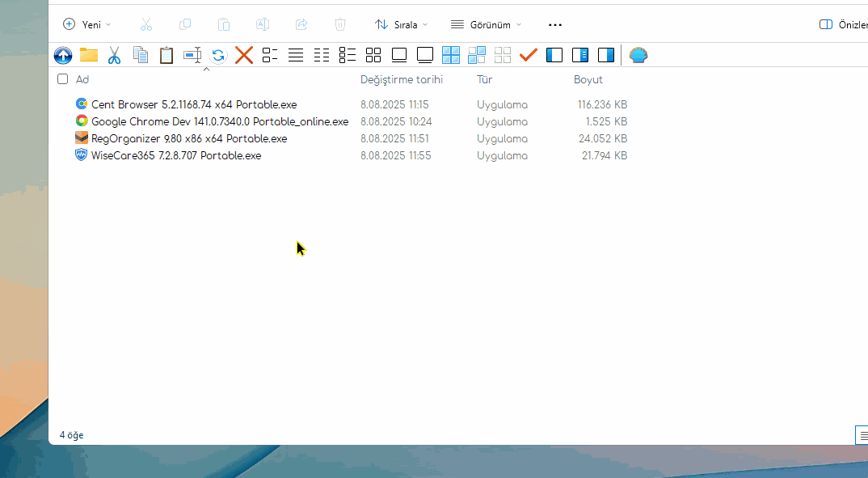
Task: Click the blue shell icon at the toolbar end
Action: coord(638,55)
